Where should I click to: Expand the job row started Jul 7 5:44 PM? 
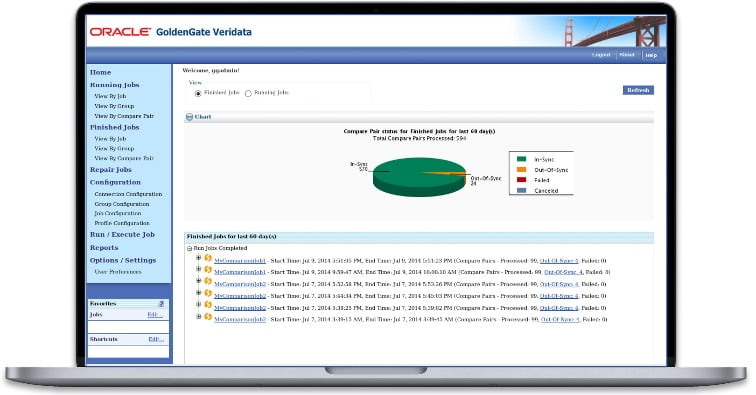click(198, 293)
